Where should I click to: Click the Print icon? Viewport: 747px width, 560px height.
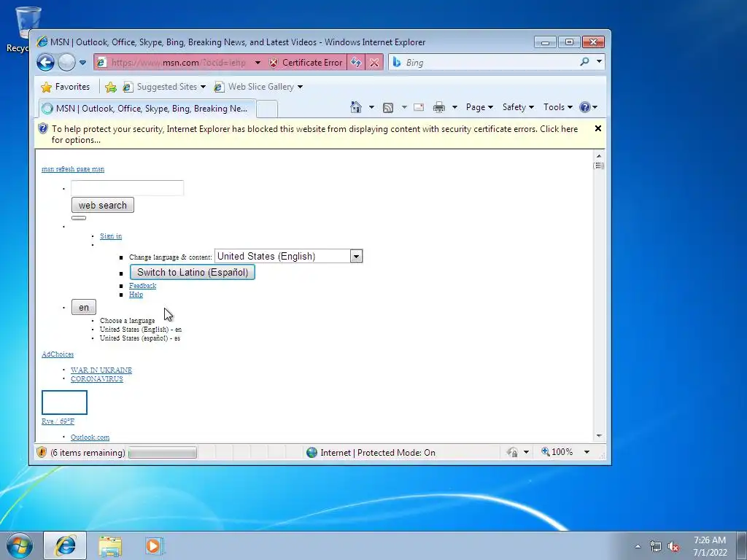tap(438, 107)
